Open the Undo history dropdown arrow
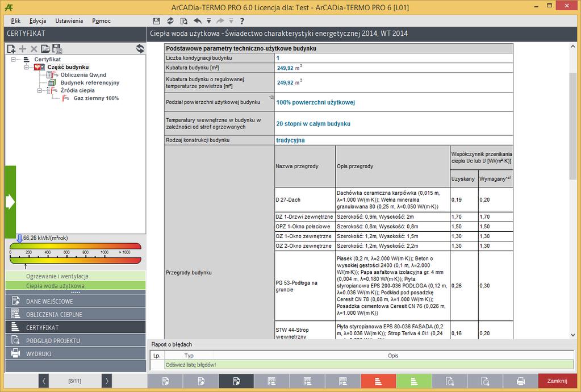Viewport: 581px width, 392px height. [209, 21]
